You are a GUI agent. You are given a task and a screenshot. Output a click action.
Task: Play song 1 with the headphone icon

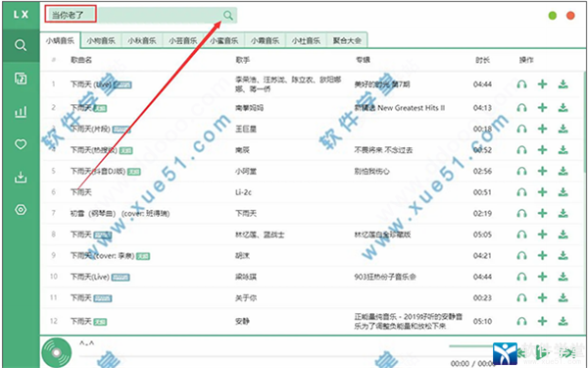coord(521,84)
